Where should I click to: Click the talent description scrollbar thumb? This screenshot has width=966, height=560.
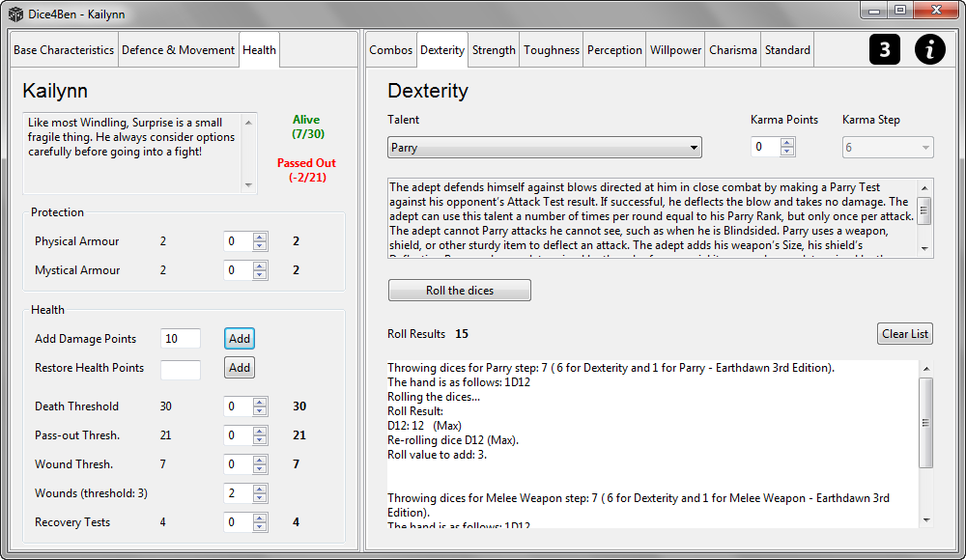(x=924, y=210)
